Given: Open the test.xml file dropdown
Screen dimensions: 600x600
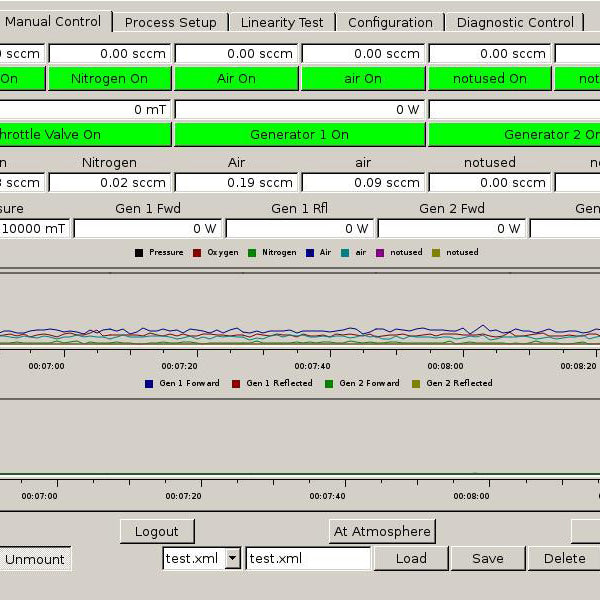Looking at the screenshot, I should [232, 559].
